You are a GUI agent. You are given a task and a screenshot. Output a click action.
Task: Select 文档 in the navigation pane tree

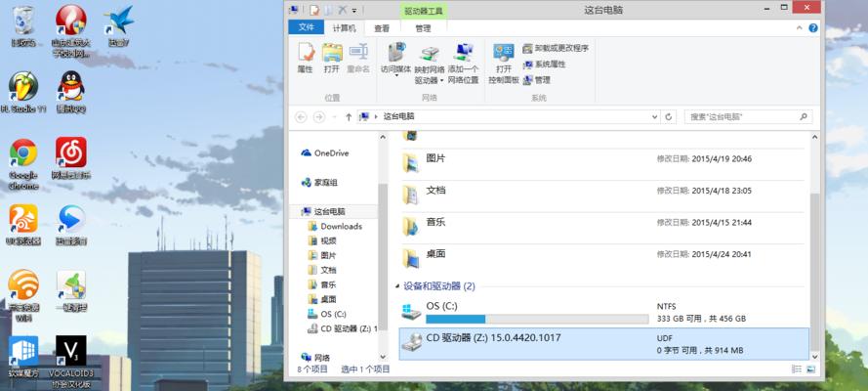pos(322,270)
